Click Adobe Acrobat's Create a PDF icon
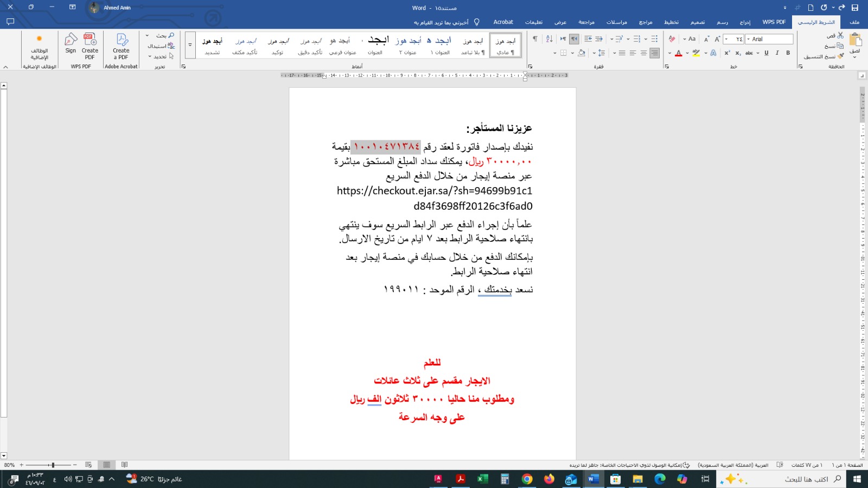Viewport: 868px width, 488px height. 122,43
